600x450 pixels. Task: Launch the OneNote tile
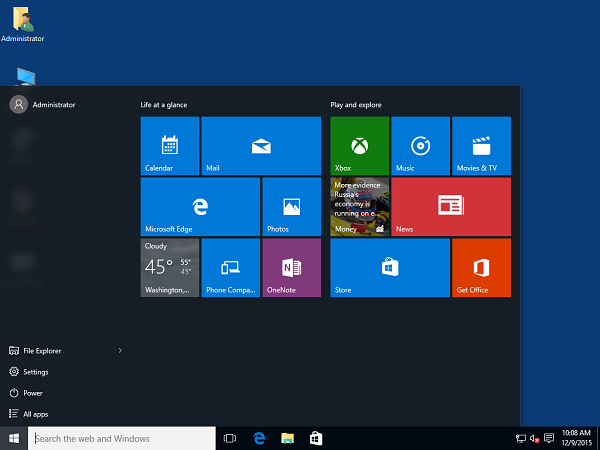292,267
